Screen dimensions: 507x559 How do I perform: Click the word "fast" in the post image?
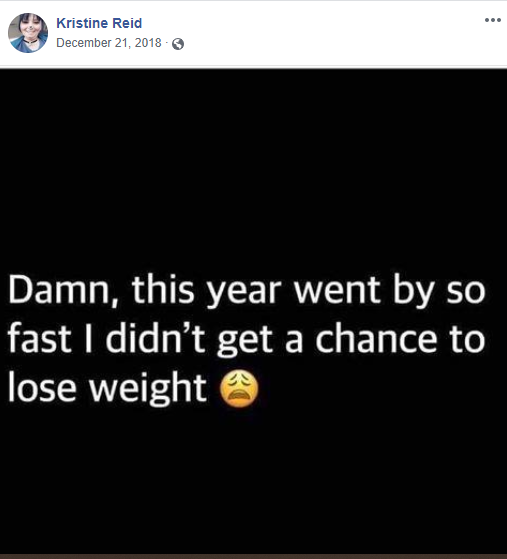coord(39,338)
